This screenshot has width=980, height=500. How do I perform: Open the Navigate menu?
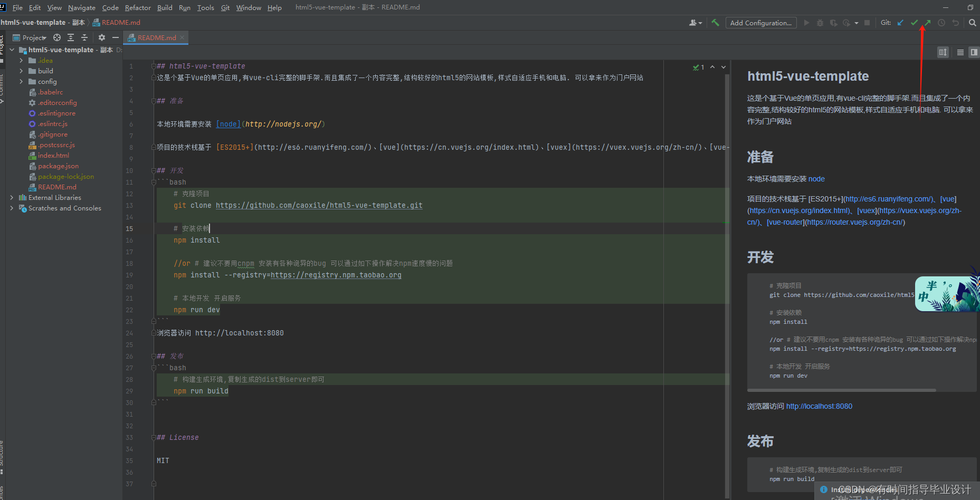click(82, 7)
